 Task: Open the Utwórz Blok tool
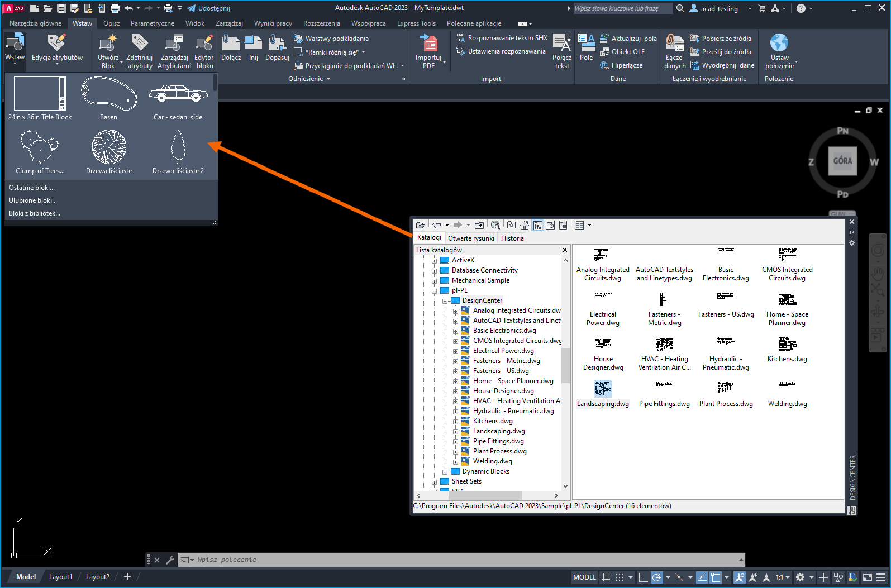click(x=108, y=51)
